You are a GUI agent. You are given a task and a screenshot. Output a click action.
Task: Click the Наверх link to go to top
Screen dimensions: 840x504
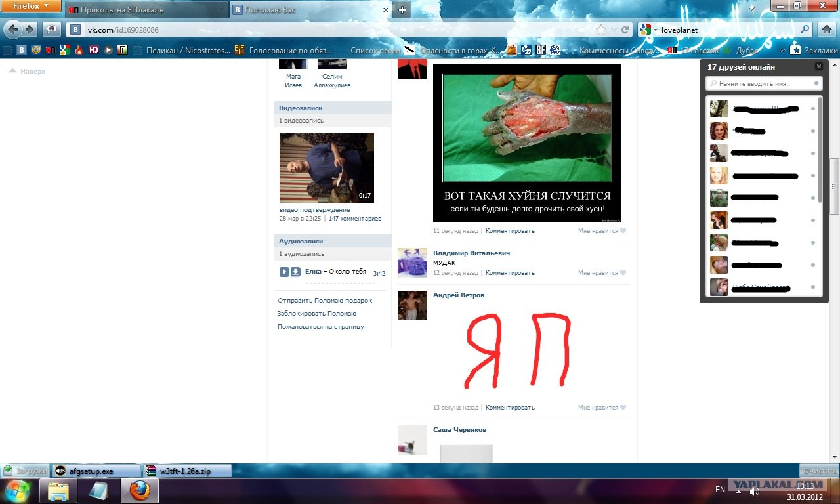(28, 71)
